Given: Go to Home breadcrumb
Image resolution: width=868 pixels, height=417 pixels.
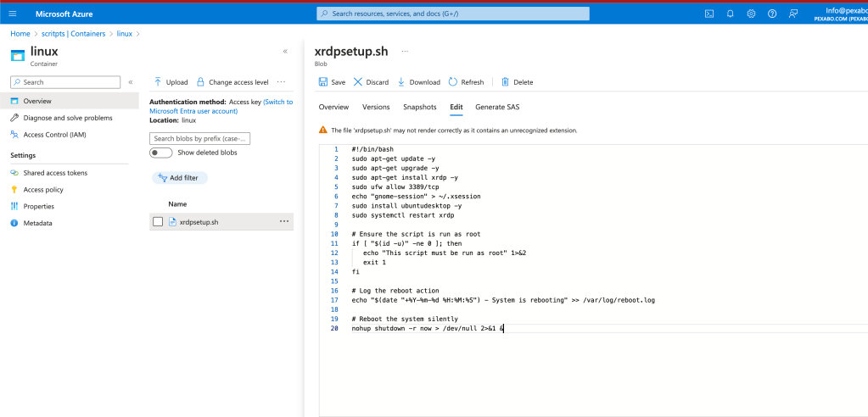Looking at the screenshot, I should coord(20,34).
